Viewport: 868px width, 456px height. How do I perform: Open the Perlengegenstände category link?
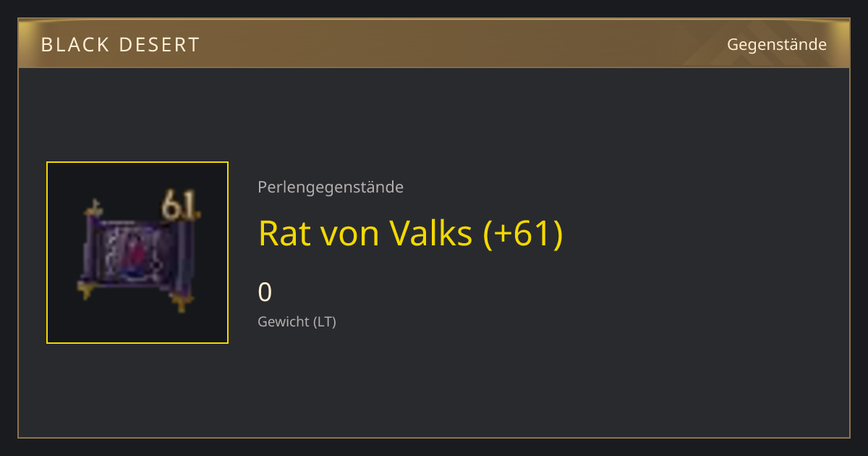(331, 187)
